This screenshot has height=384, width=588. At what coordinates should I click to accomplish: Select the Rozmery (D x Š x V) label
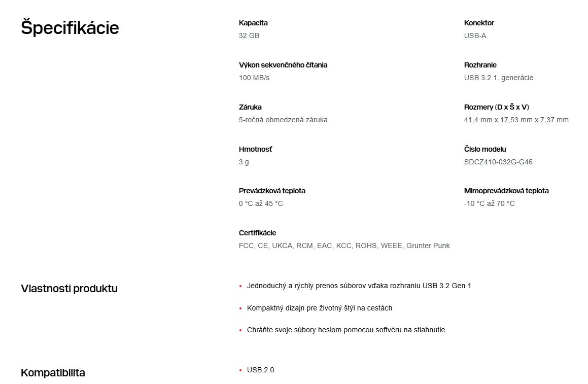(x=496, y=107)
